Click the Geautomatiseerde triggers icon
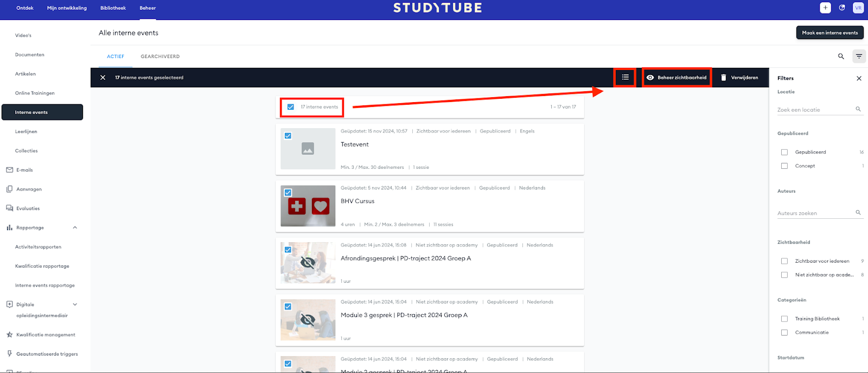 (9, 353)
